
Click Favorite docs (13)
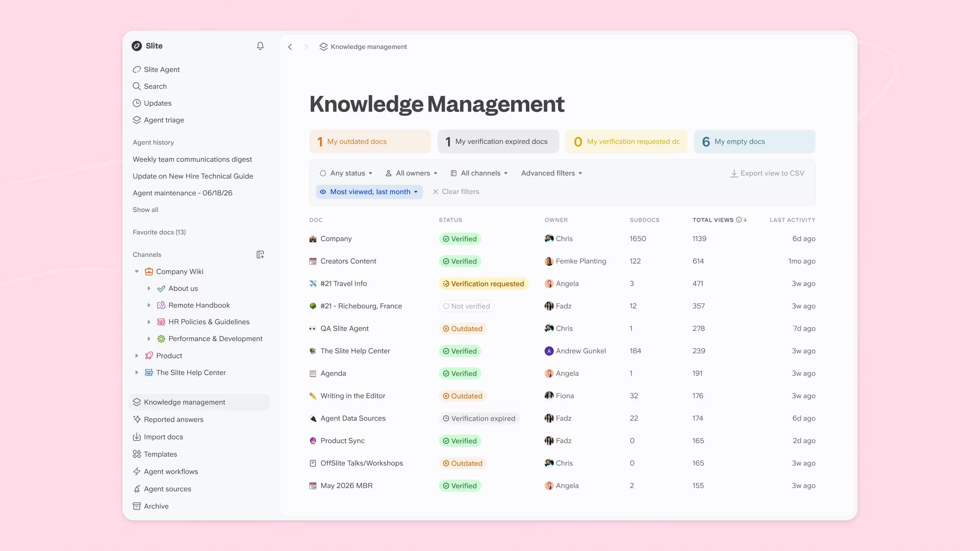159,232
